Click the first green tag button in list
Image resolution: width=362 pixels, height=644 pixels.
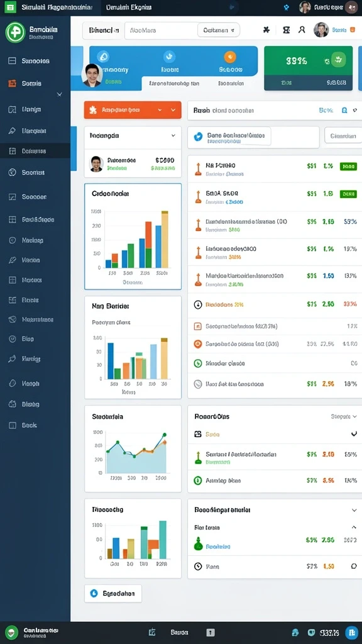point(348,166)
